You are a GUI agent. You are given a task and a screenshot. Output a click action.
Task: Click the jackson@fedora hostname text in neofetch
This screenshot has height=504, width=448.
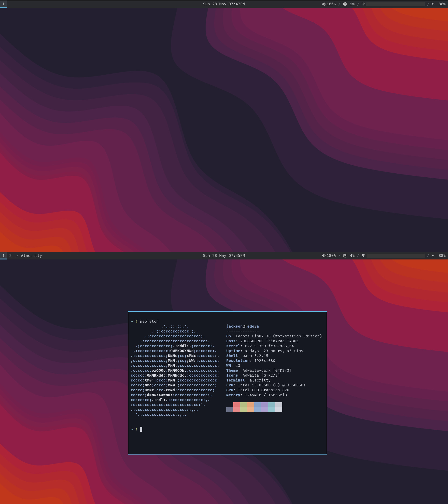[x=243, y=326]
